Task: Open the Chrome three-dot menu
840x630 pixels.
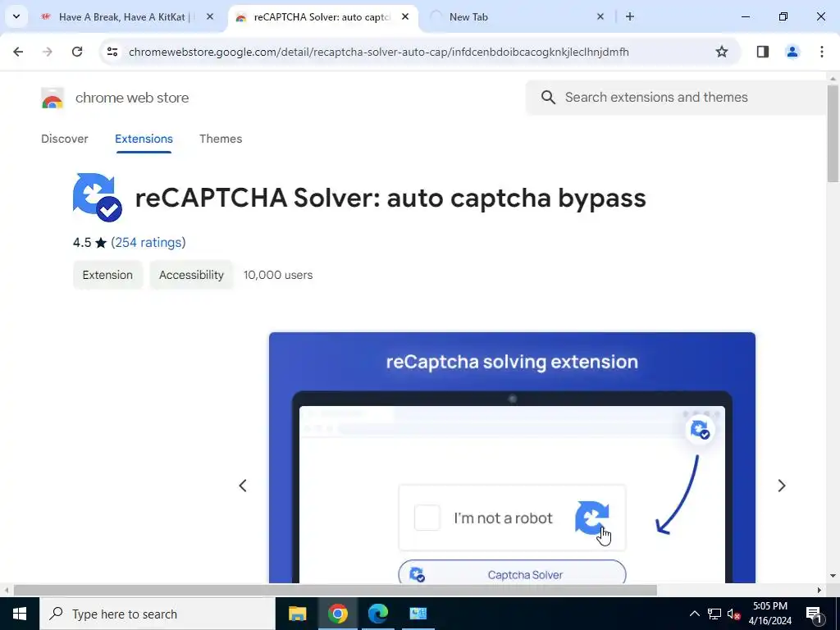Action: [822, 52]
